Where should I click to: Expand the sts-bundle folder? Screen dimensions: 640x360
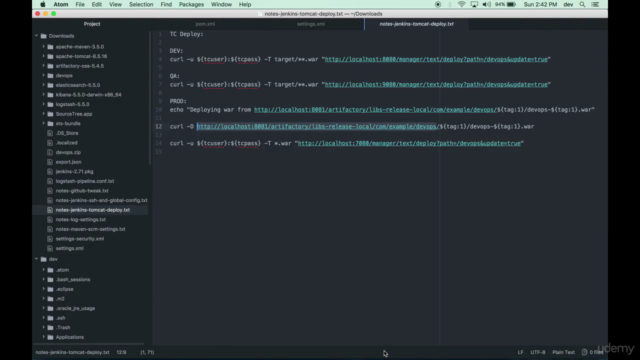pos(44,123)
